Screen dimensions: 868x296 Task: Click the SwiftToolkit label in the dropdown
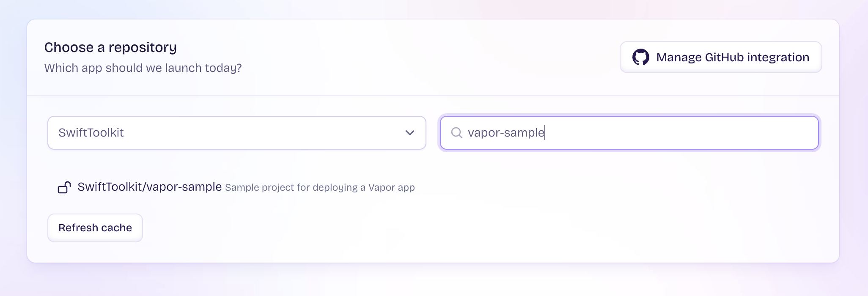[91, 132]
